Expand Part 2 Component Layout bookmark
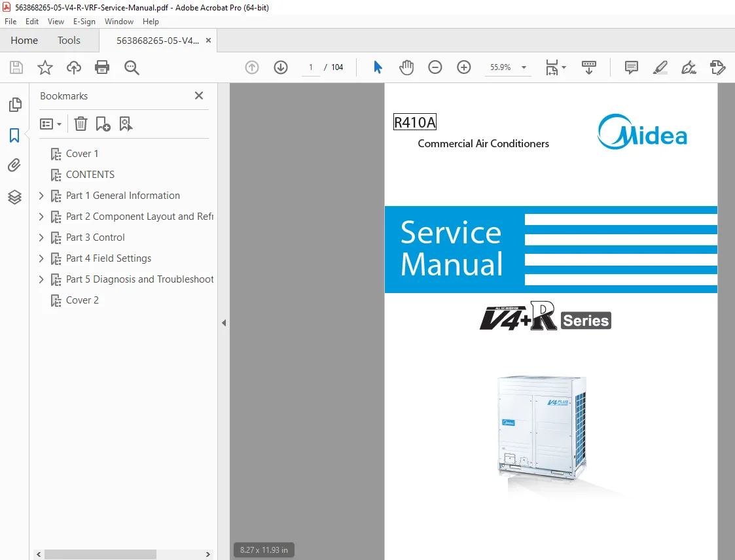Screen dimensions: 735x560 click(x=41, y=217)
